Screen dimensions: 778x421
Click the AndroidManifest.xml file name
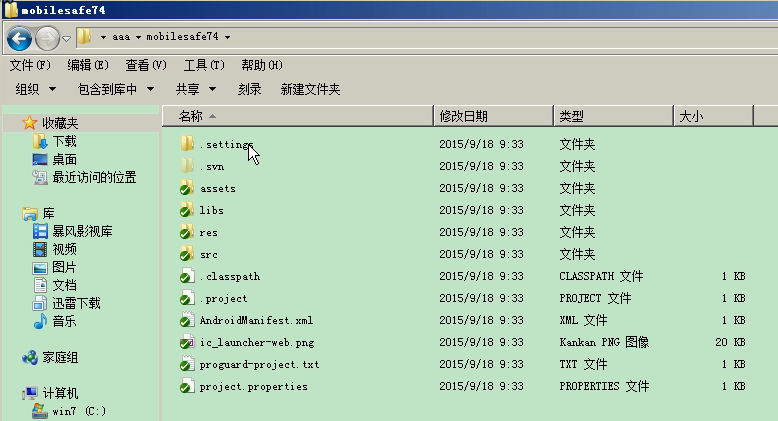[x=256, y=320]
